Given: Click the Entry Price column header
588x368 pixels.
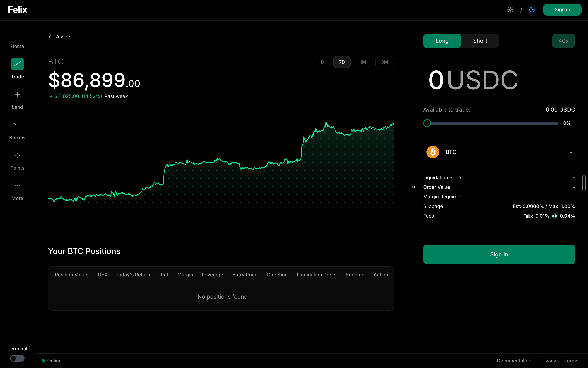Looking at the screenshot, I should (x=245, y=275).
